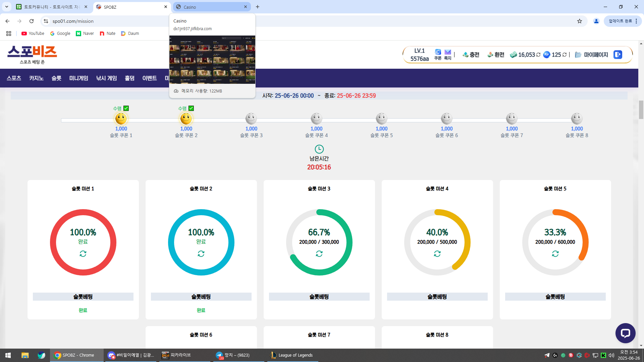
Task: Open the Chrome profile icon
Action: pos(596,21)
